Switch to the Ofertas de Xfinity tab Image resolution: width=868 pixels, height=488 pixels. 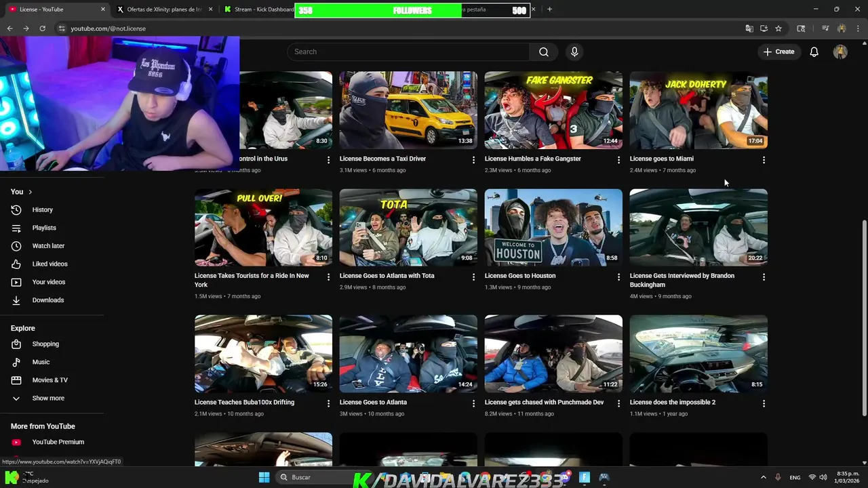tap(163, 9)
